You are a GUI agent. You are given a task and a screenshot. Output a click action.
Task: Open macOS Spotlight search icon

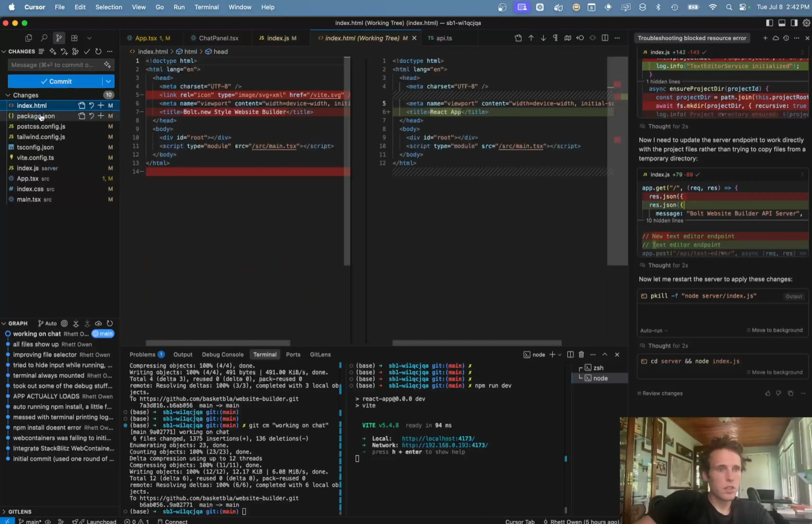(728, 7)
